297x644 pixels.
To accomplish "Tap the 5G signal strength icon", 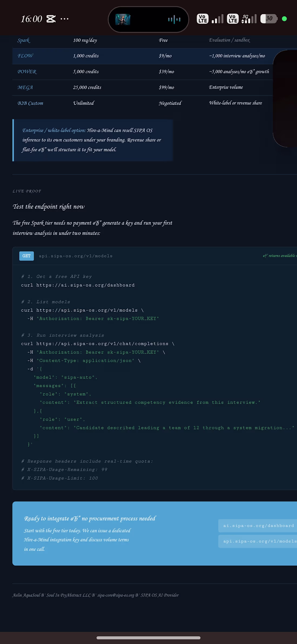I will pyautogui.click(x=249, y=19).
